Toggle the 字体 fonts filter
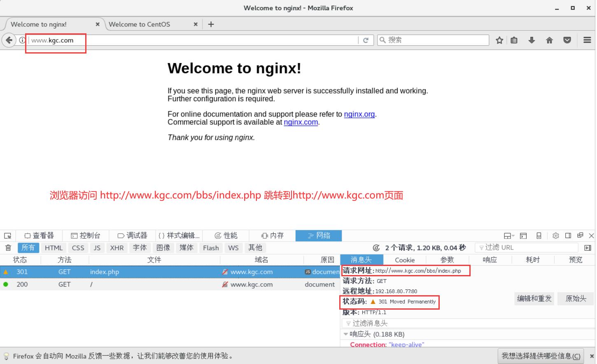This screenshot has height=364, width=597. 140,247
